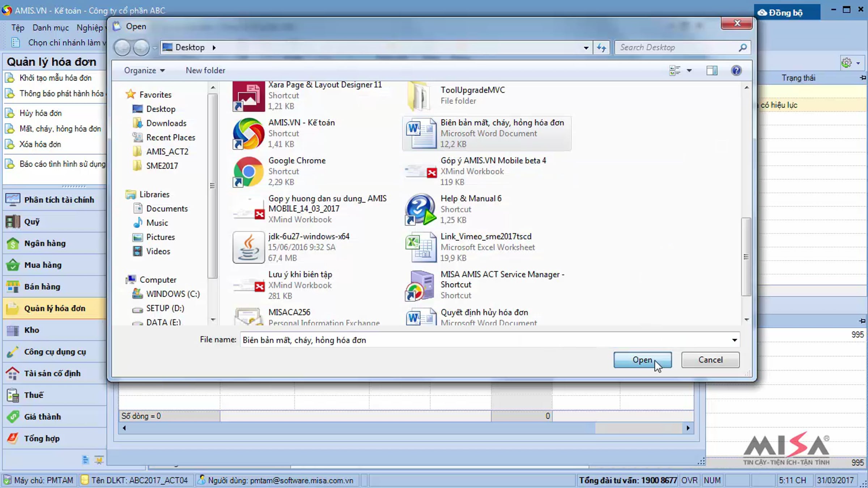Select the Google Chrome shortcut icon

248,172
